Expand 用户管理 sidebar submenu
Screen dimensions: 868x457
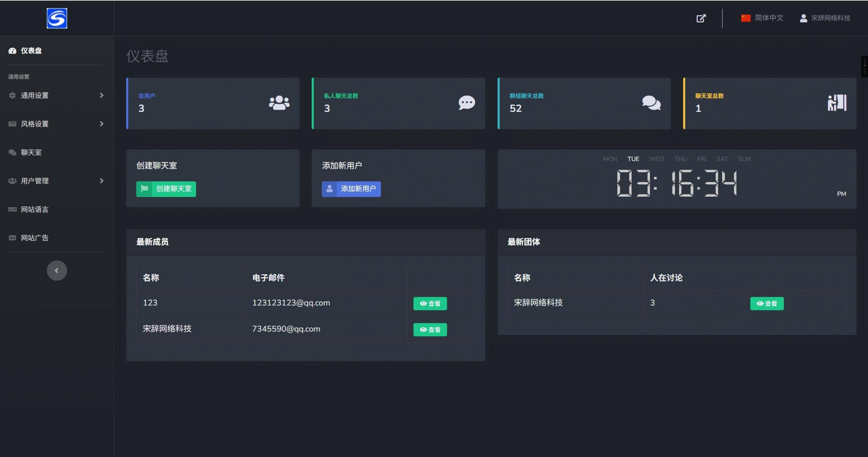click(x=57, y=181)
